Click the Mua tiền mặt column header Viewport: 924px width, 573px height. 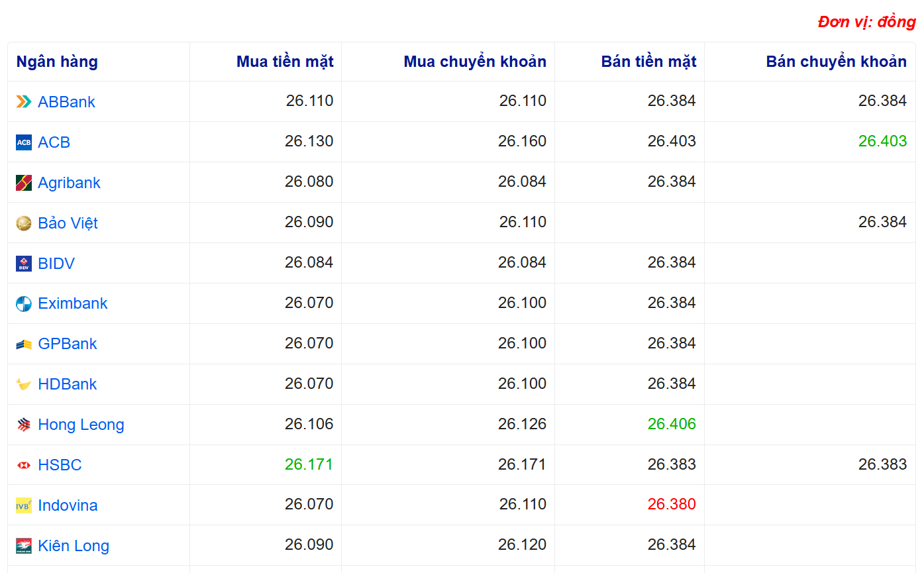[285, 62]
